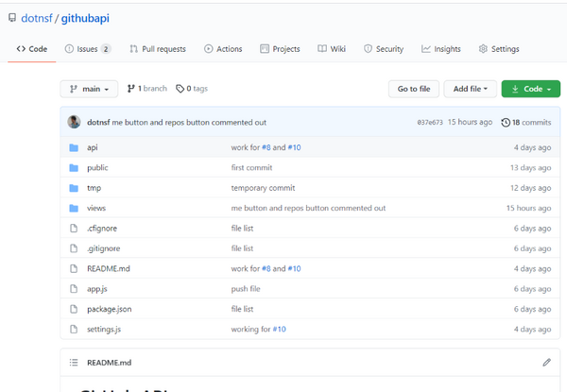Image resolution: width=567 pixels, height=392 pixels.
Task: Open the .cfignore file
Action: tap(102, 229)
